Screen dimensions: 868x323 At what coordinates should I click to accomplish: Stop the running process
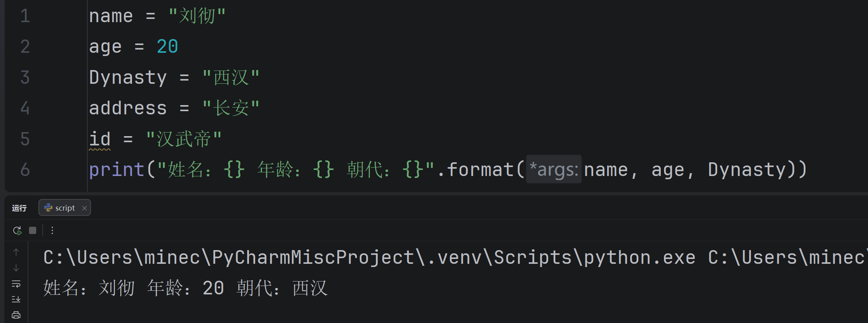click(x=33, y=230)
